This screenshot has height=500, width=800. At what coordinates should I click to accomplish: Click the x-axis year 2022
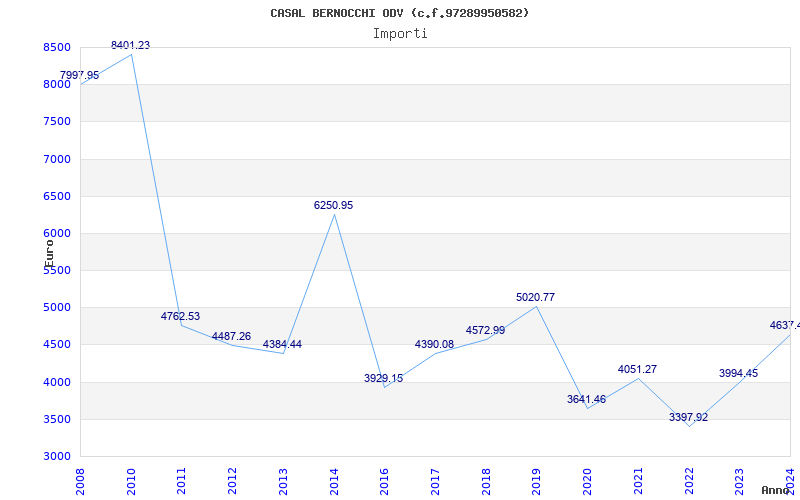[x=689, y=481]
